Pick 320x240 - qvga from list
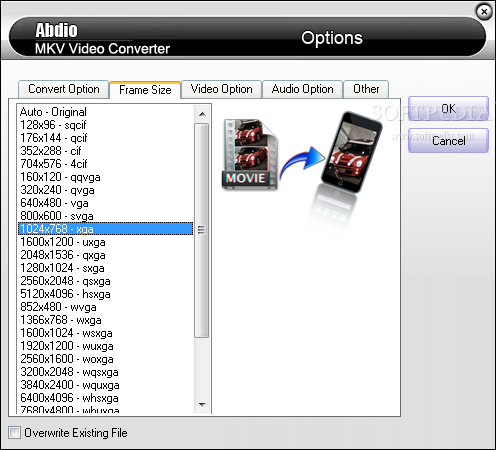The width and height of the screenshot is (496, 450). [105, 190]
